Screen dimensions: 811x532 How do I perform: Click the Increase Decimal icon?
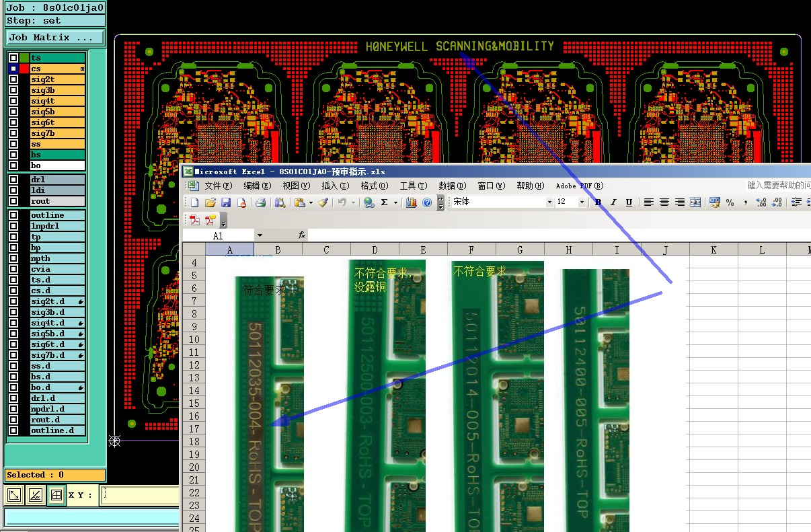(x=761, y=202)
